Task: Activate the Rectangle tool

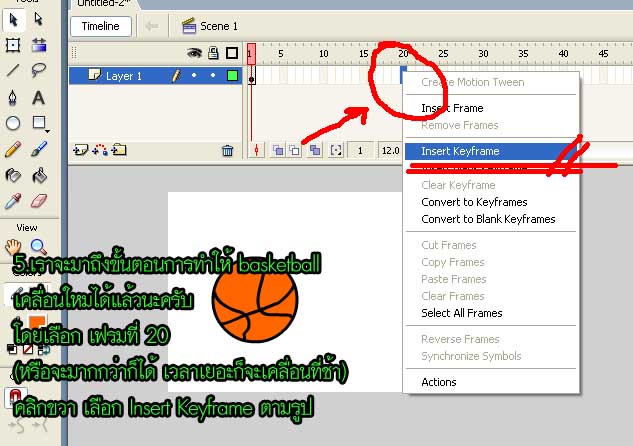Action: point(39,122)
